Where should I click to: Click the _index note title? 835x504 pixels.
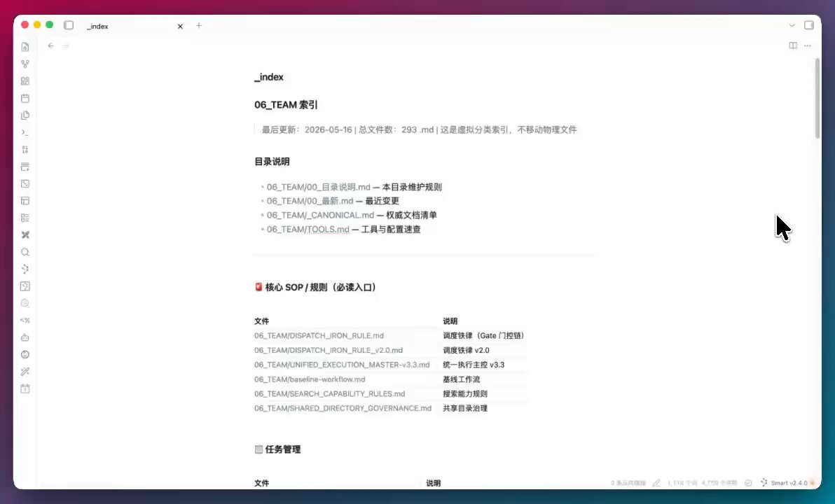pyautogui.click(x=269, y=77)
